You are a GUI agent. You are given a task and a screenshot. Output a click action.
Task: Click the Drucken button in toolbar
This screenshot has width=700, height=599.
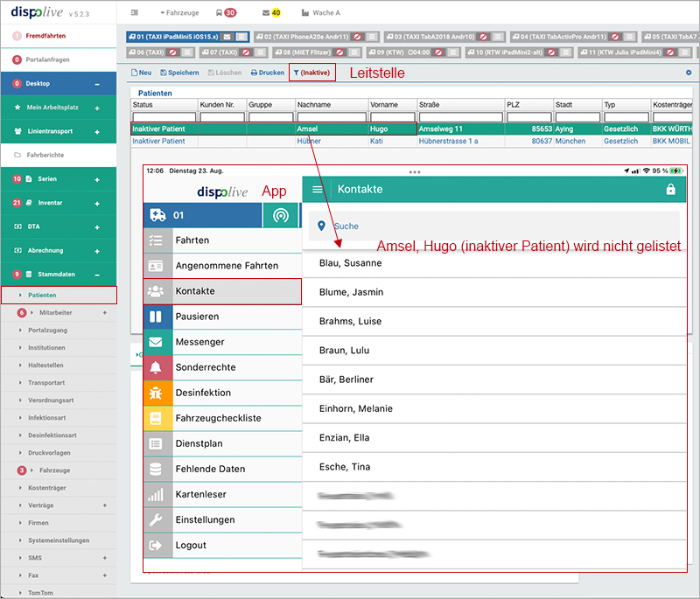(267, 73)
